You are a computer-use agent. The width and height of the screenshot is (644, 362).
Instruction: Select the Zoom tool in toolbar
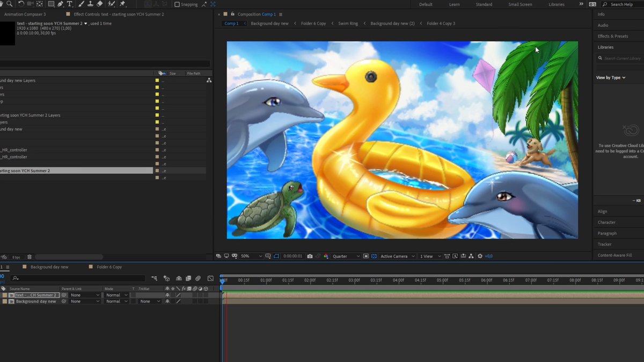click(9, 4)
